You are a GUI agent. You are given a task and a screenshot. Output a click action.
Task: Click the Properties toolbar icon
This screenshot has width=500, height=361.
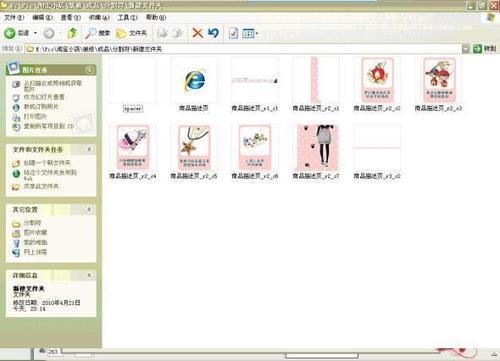click(233, 33)
